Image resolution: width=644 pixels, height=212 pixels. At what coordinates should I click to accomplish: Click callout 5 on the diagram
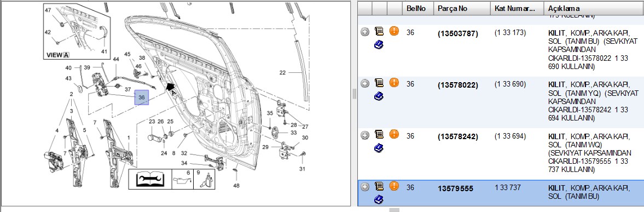tap(84, 130)
